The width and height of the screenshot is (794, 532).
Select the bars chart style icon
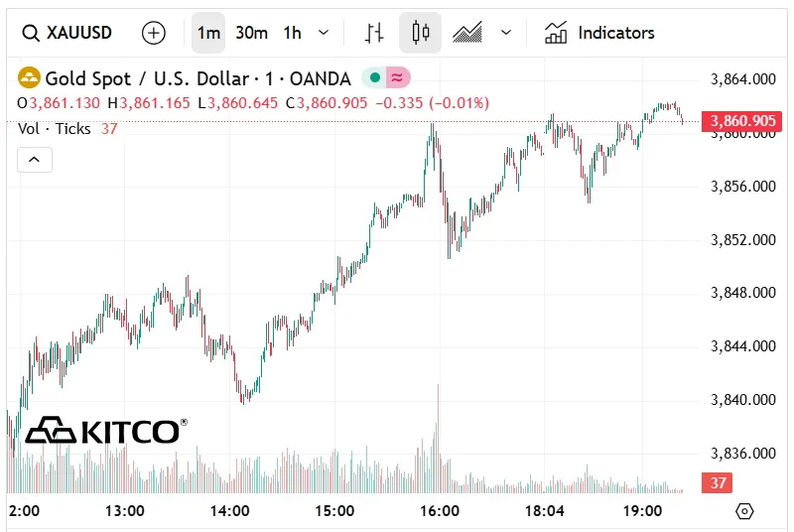click(x=374, y=33)
